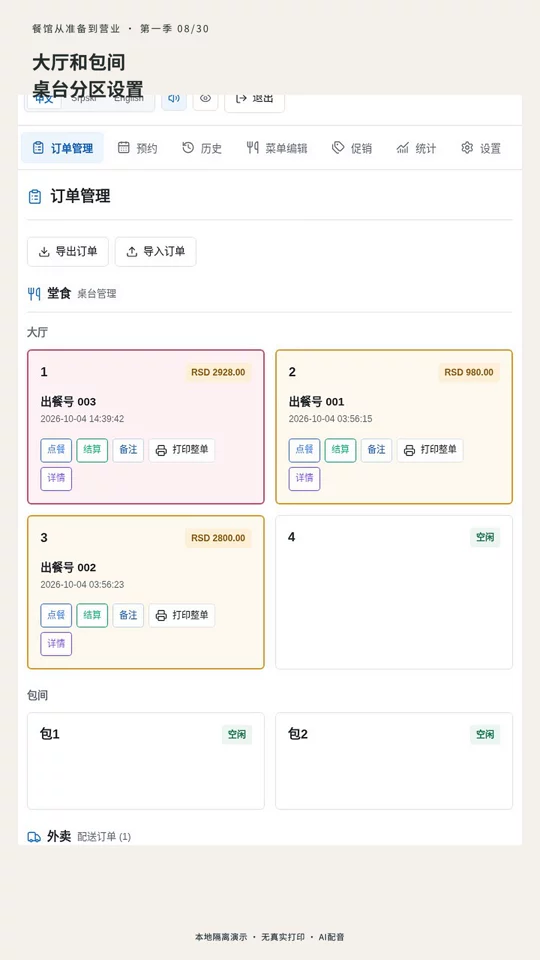Click the RSD 2800.00 amount badge

tap(218, 538)
